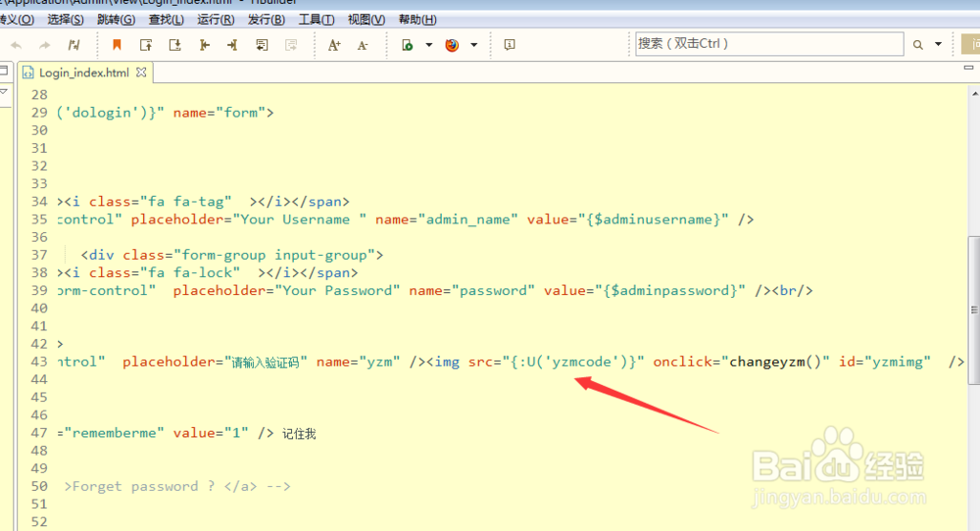The height and width of the screenshot is (531, 980).
Task: Click the tan button at the toolbar's right edge
Action: tap(970, 44)
